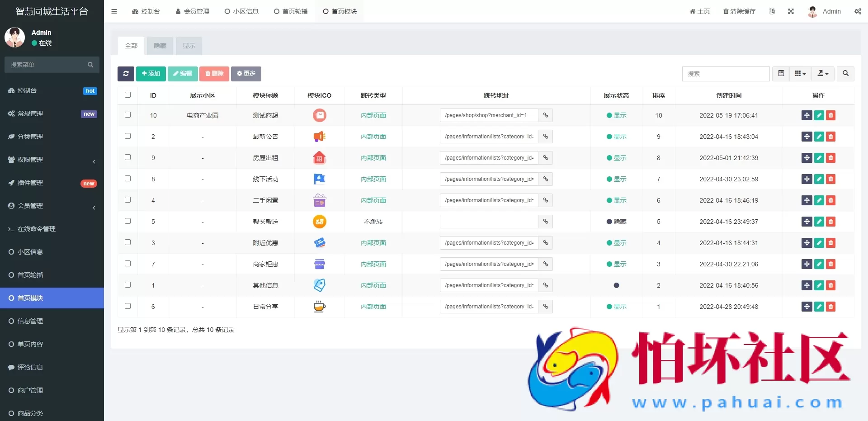Image resolution: width=868 pixels, height=421 pixels.
Task: Edit the 房屋出租 row using pencil icon
Action: click(x=819, y=158)
